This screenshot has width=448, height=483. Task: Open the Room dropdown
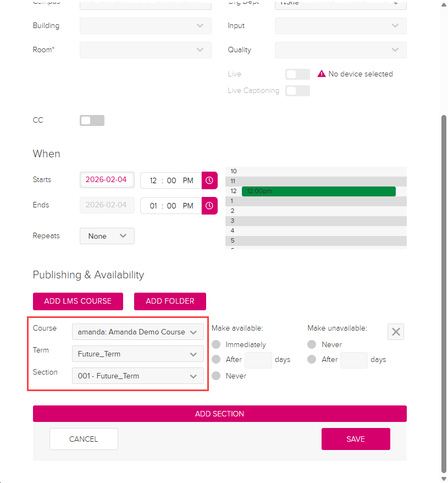tap(145, 50)
